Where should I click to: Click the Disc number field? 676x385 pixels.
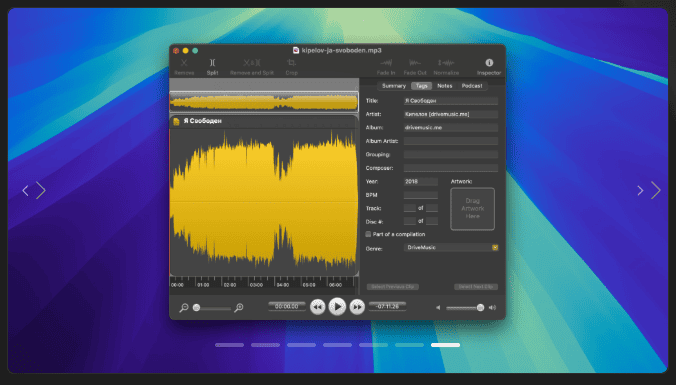coord(410,221)
